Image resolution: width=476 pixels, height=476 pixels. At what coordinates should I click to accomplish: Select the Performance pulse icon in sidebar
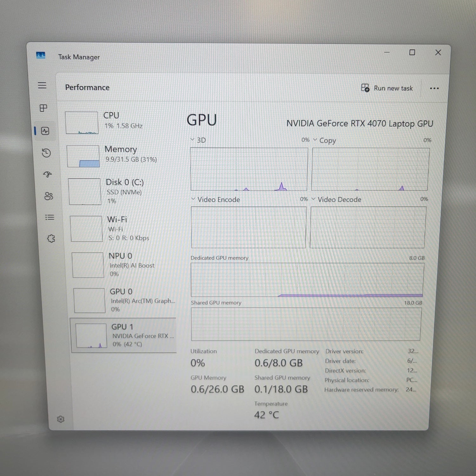tap(45, 131)
